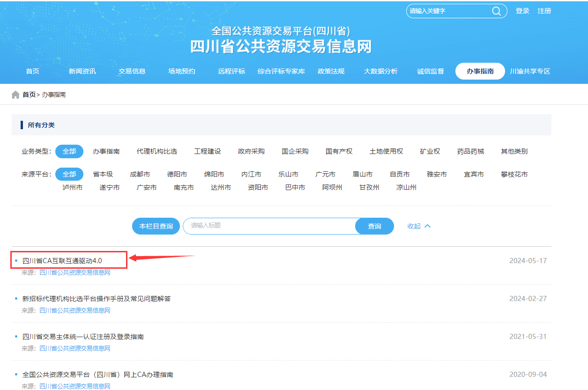
Task: Select 政府采购 business type filter
Action: click(x=251, y=151)
